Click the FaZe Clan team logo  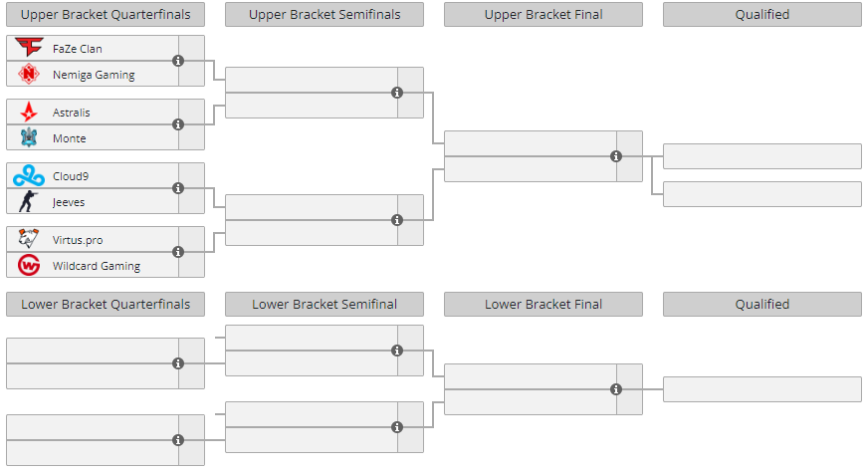coord(29,48)
